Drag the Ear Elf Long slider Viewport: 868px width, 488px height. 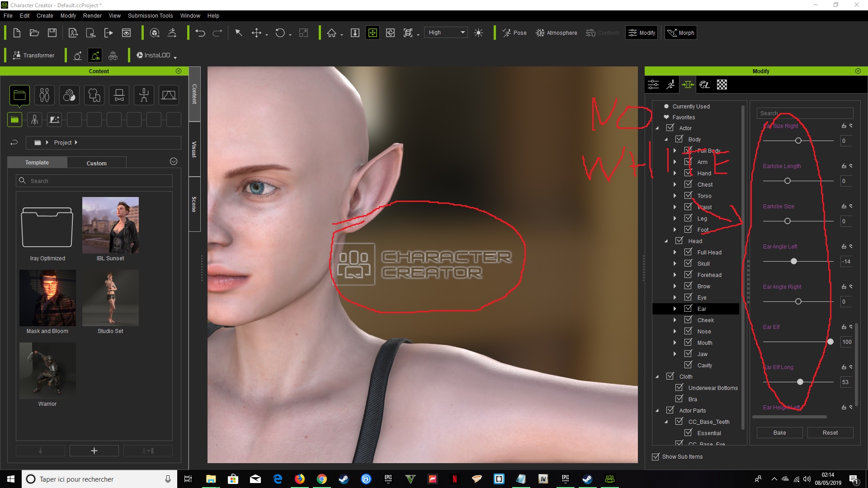801,381
